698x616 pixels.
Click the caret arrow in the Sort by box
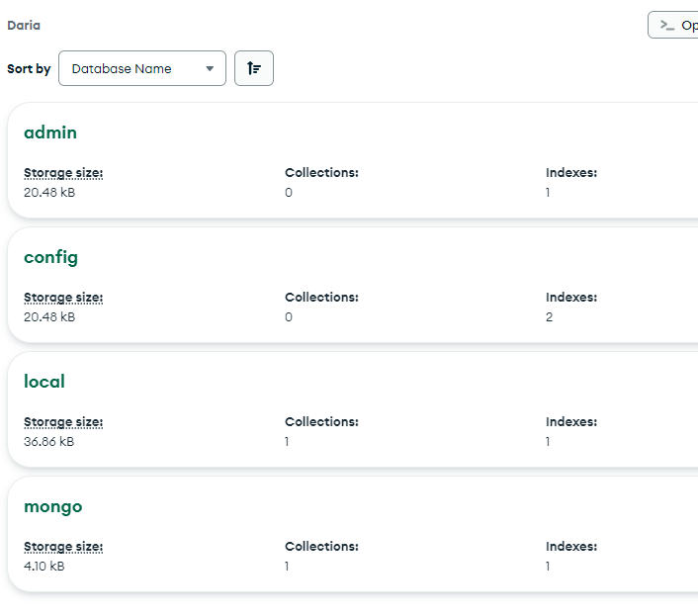click(x=210, y=68)
